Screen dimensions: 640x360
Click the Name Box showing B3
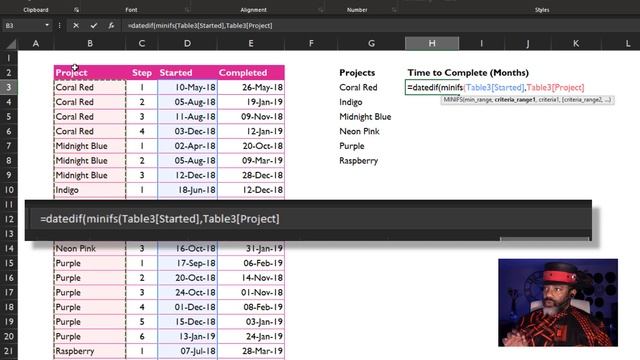coord(23,25)
